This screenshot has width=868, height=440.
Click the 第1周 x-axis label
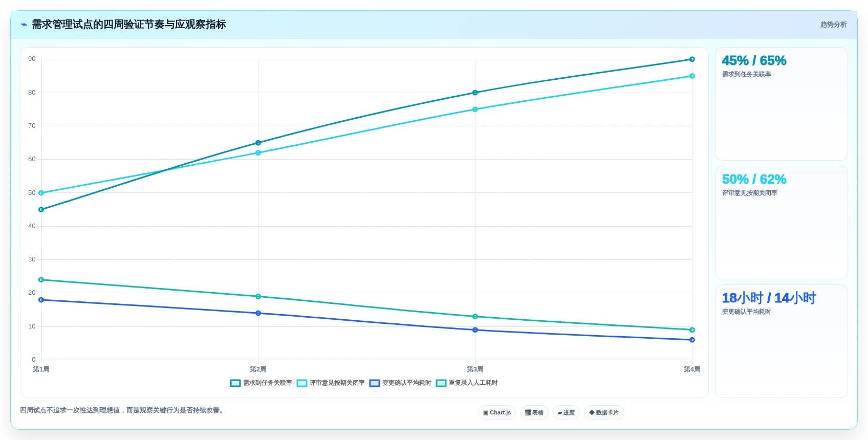tap(41, 369)
